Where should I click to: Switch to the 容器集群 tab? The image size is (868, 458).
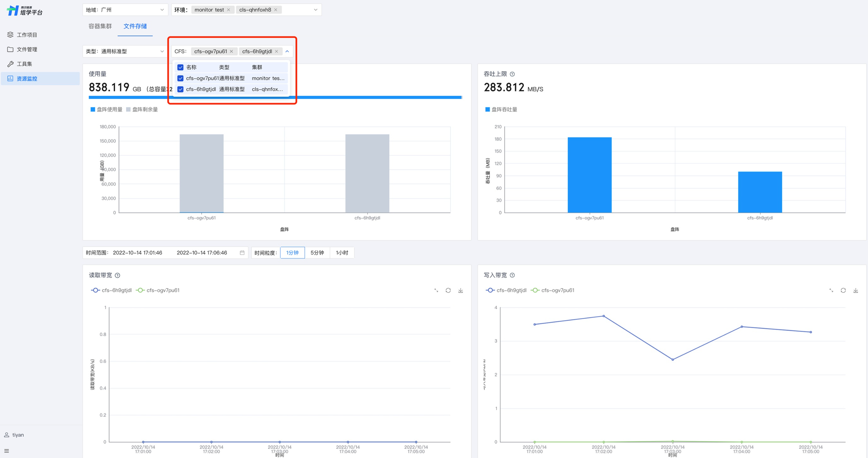click(x=100, y=26)
